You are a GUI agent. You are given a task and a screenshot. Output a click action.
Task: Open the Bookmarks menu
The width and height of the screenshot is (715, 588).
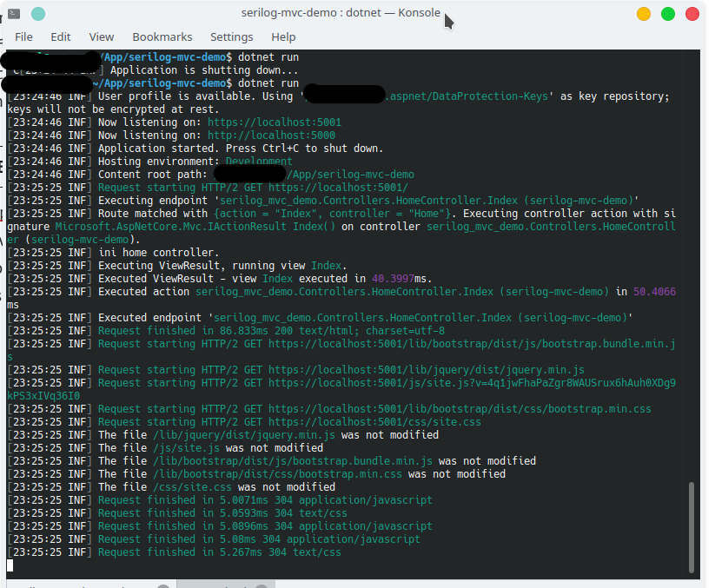click(x=162, y=37)
